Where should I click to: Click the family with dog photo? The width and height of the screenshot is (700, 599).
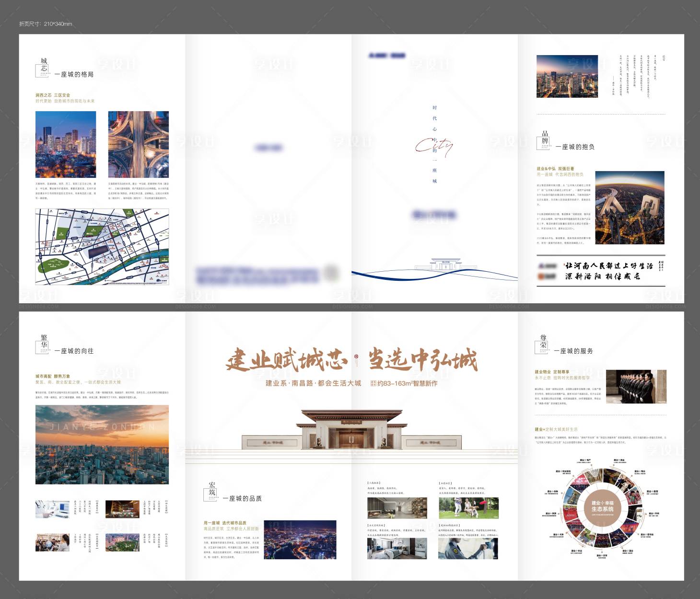(x=468, y=508)
